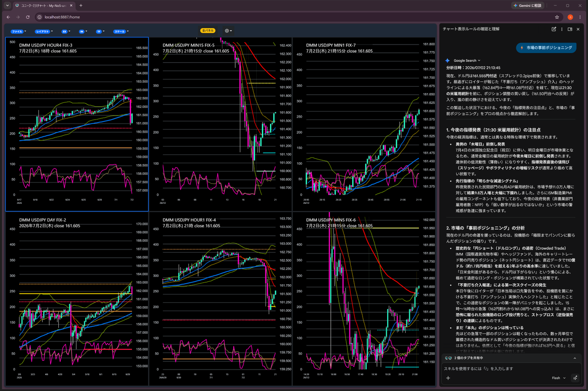The width and height of the screenshot is (588, 391).
Task: Click the 先行指標の「明らかな減速シグナル」 bullet
Action: (488, 181)
